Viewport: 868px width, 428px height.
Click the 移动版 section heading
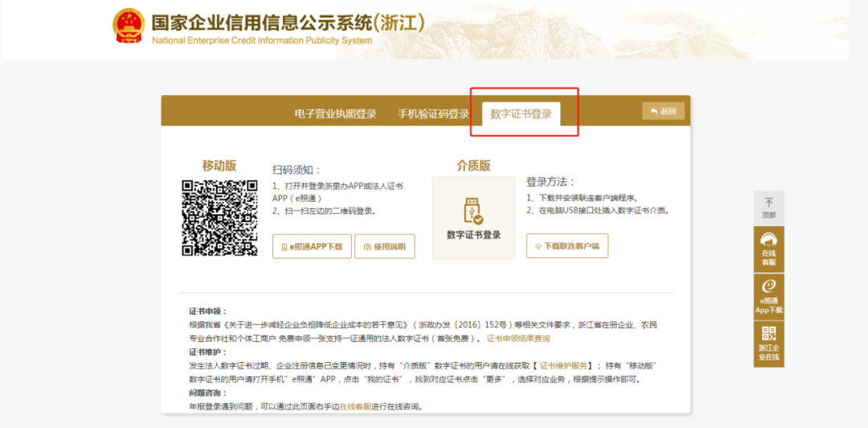tap(219, 166)
